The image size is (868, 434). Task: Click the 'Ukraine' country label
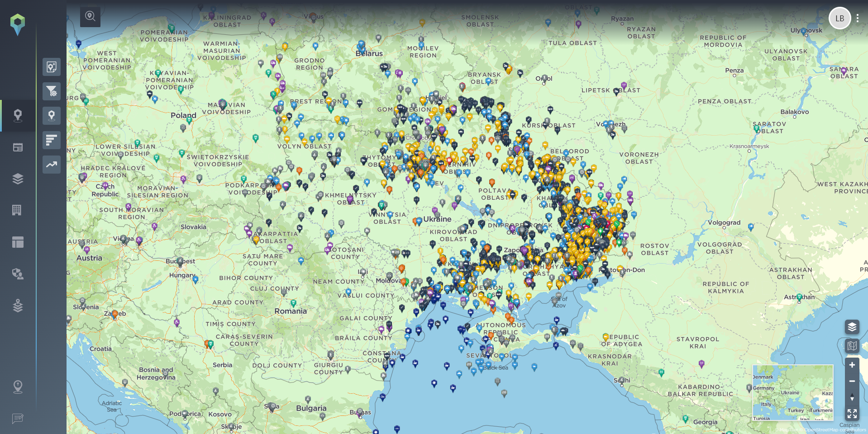(437, 219)
